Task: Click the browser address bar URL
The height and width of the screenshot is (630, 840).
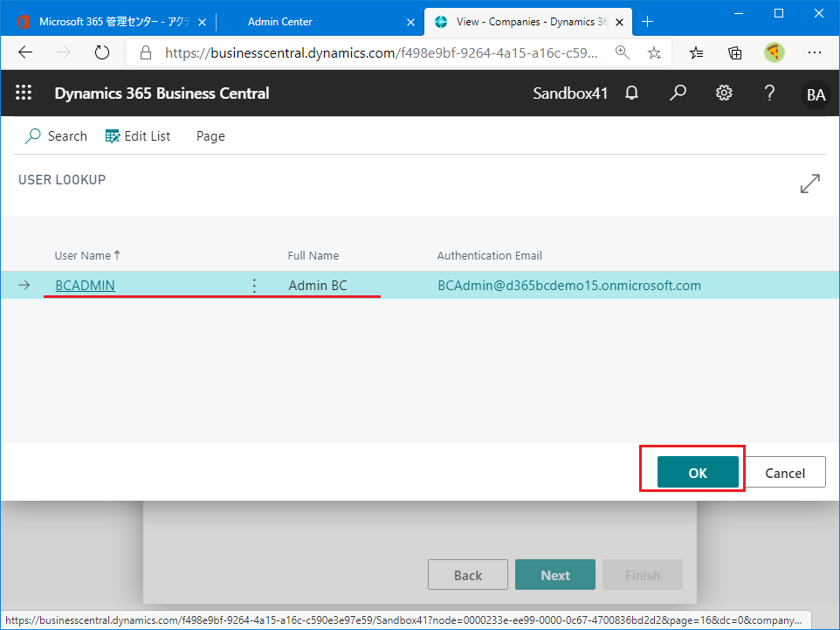Action: (382, 52)
